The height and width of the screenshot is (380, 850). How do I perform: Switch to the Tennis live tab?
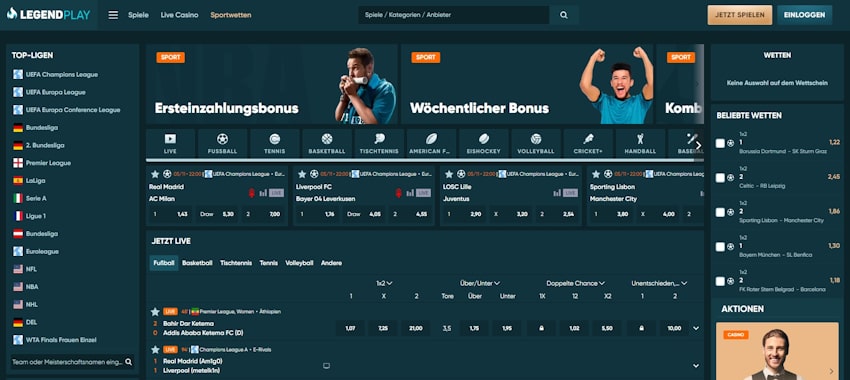269,263
